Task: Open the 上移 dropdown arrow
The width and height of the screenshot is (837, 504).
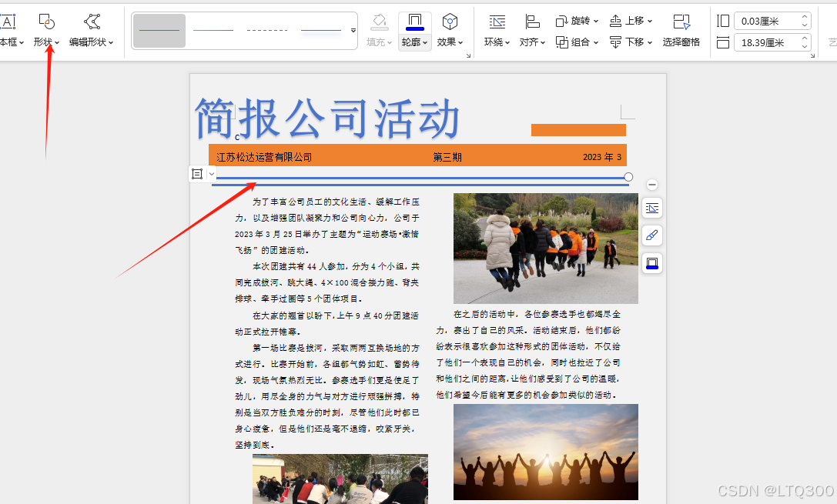Action: coord(650,22)
